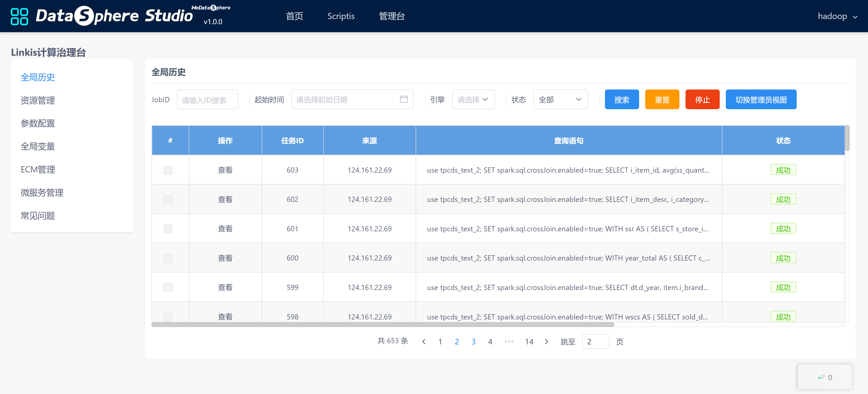This screenshot has width=868, height=394.
Task: Go to page 14 in pagination
Action: tap(529, 342)
